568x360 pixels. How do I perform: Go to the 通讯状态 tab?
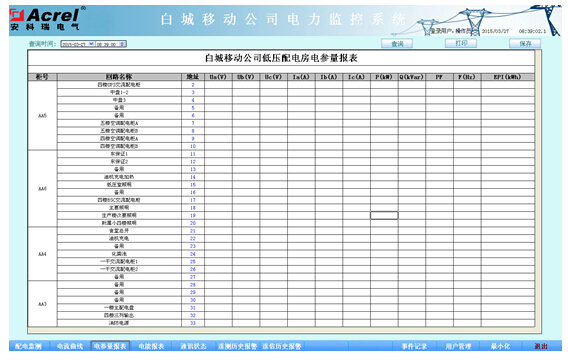coord(193,346)
